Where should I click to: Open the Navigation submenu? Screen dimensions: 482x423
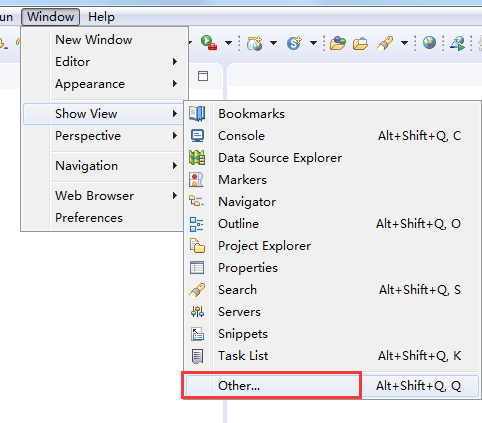(103, 166)
